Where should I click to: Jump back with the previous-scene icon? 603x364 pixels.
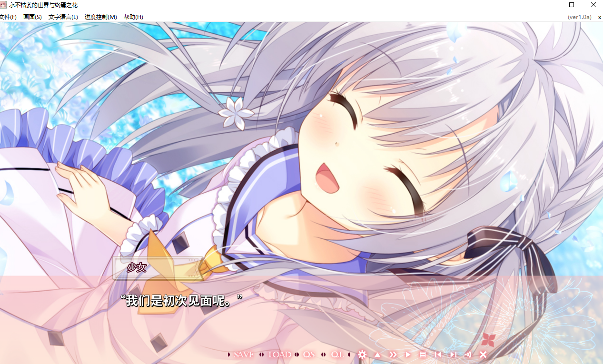point(438,354)
